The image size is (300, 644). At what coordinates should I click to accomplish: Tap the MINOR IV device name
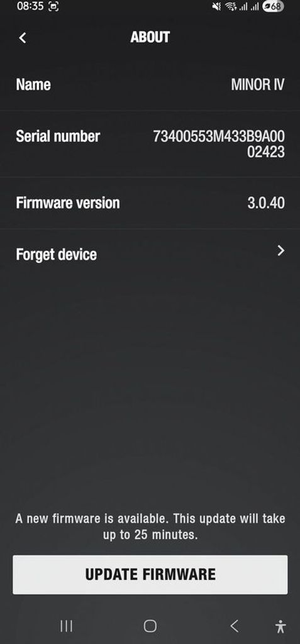(258, 85)
